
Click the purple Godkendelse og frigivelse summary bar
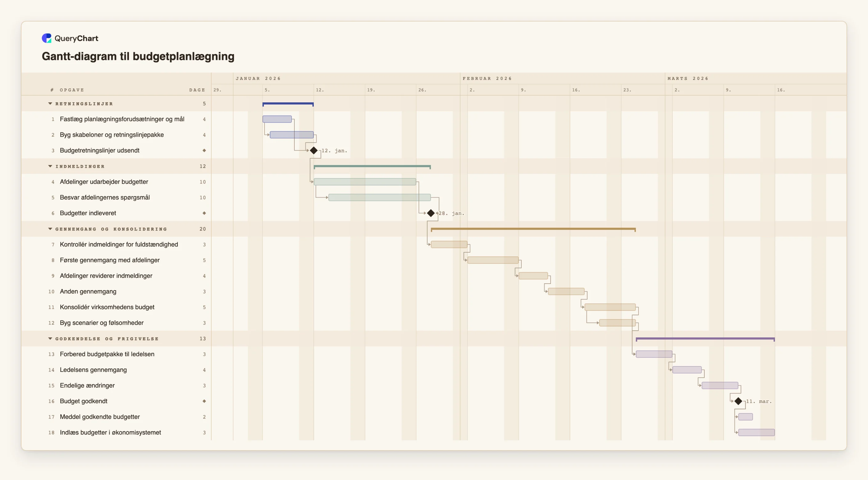coord(705,339)
